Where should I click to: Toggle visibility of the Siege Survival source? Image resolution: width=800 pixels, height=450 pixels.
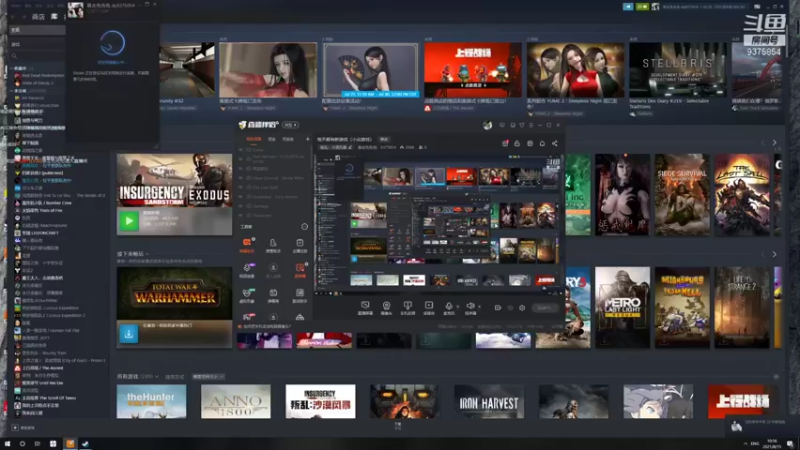tap(241, 178)
